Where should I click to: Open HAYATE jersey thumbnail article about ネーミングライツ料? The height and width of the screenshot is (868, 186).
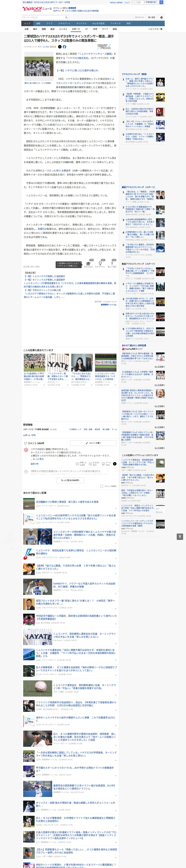point(38,637)
